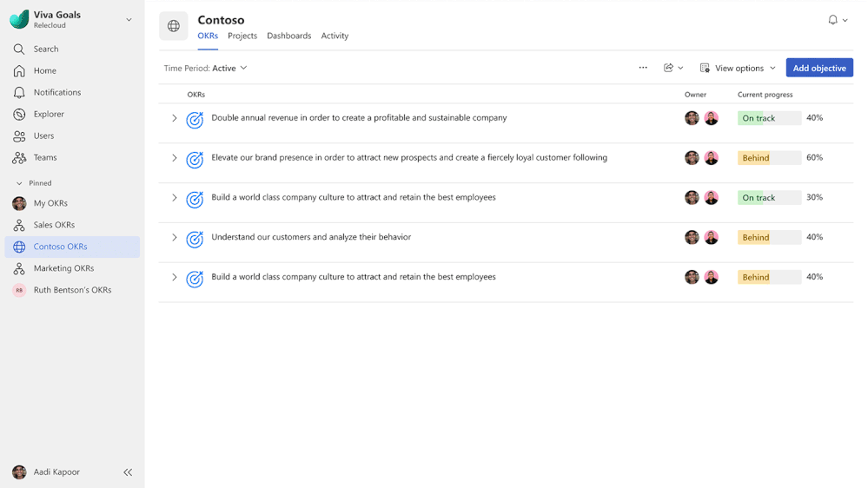This screenshot has width=868, height=488.
Task: Open Marketing OKRs from pinned list
Action: tap(63, 268)
